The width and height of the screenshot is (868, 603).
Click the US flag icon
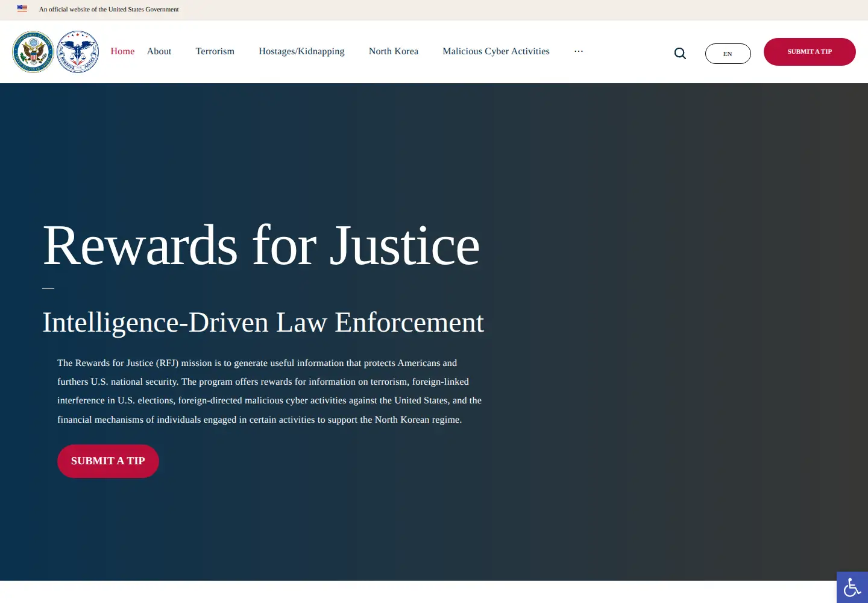point(22,8)
